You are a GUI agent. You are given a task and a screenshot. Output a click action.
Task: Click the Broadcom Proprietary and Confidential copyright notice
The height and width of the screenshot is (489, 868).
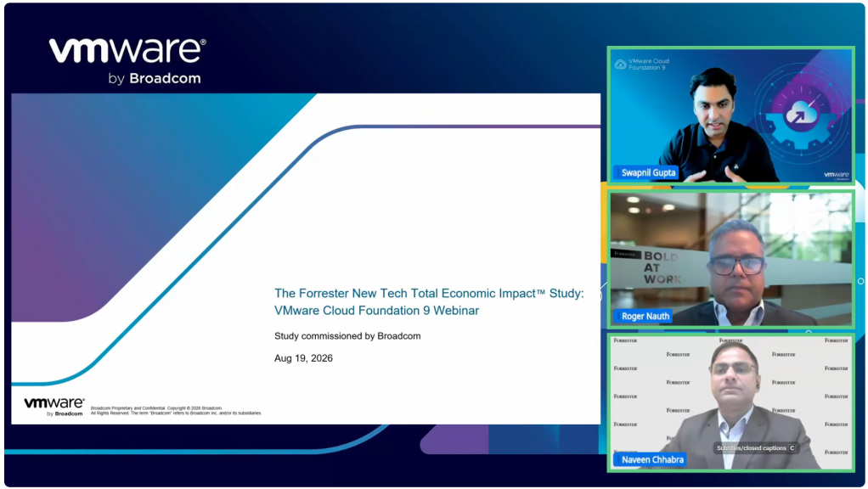click(x=176, y=410)
